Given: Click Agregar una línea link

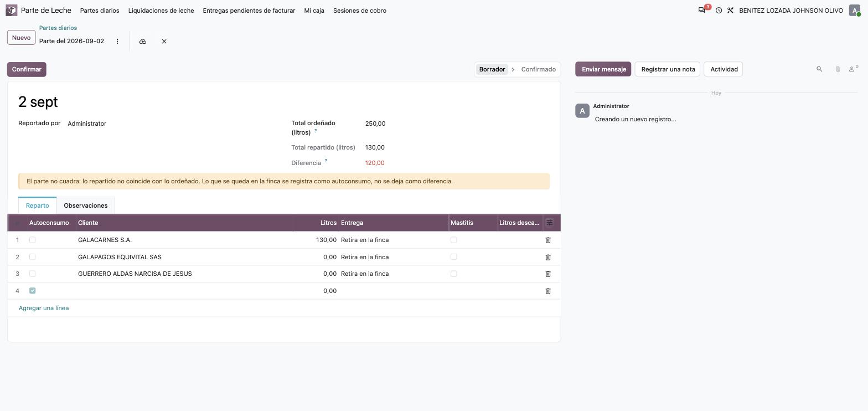Looking at the screenshot, I should coord(44,308).
